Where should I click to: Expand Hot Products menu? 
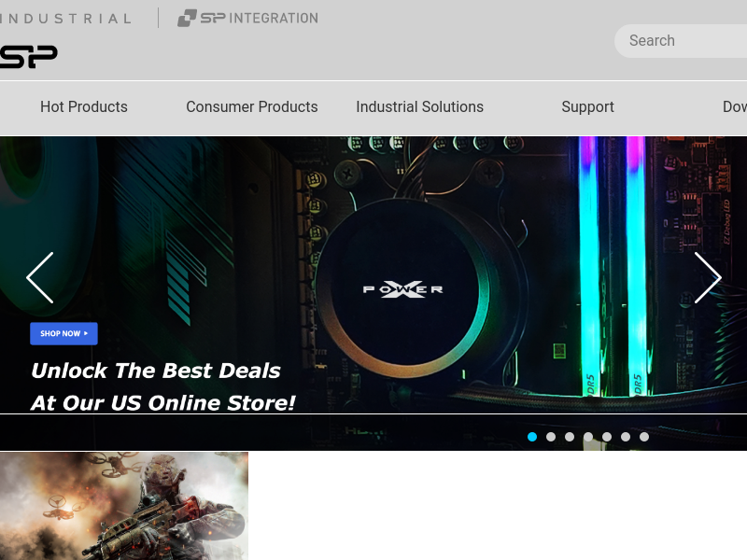point(84,106)
